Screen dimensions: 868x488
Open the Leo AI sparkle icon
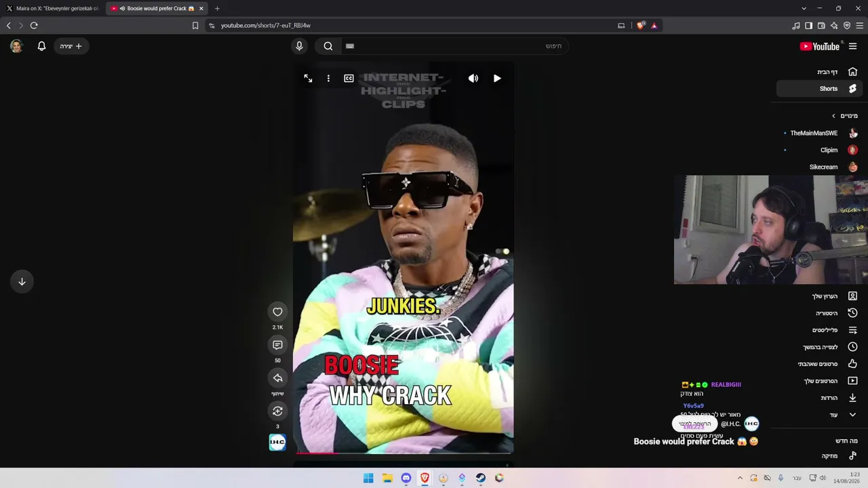[834, 26]
